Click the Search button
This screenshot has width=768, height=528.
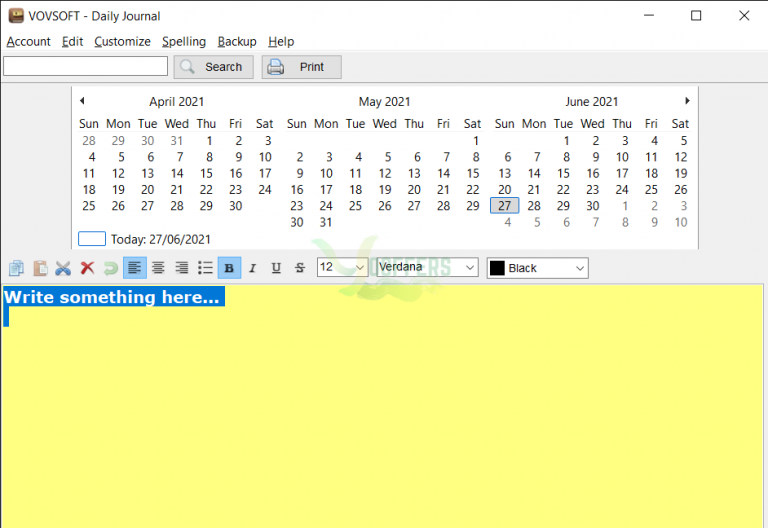214,67
